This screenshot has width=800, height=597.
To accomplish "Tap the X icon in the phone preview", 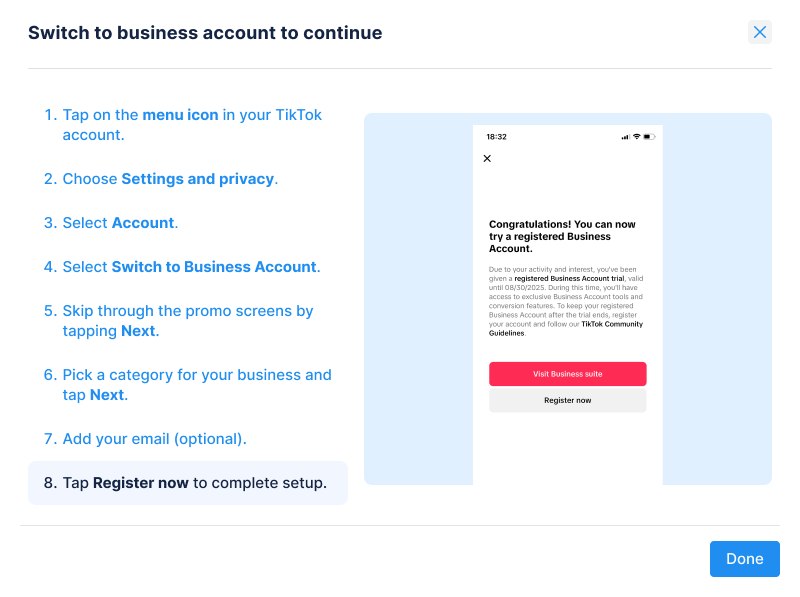I will tap(487, 159).
